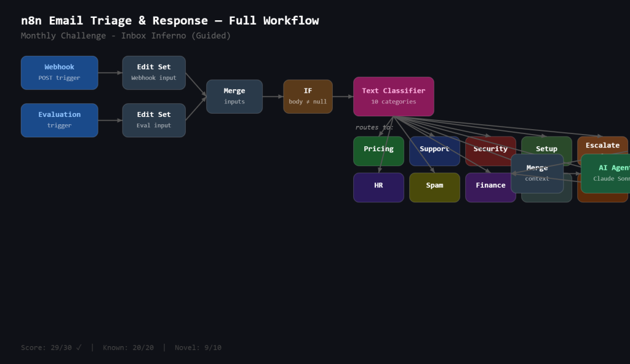Select the Evaluation trigger node
Image resolution: width=630 pixels, height=364 pixels.
tap(59, 120)
